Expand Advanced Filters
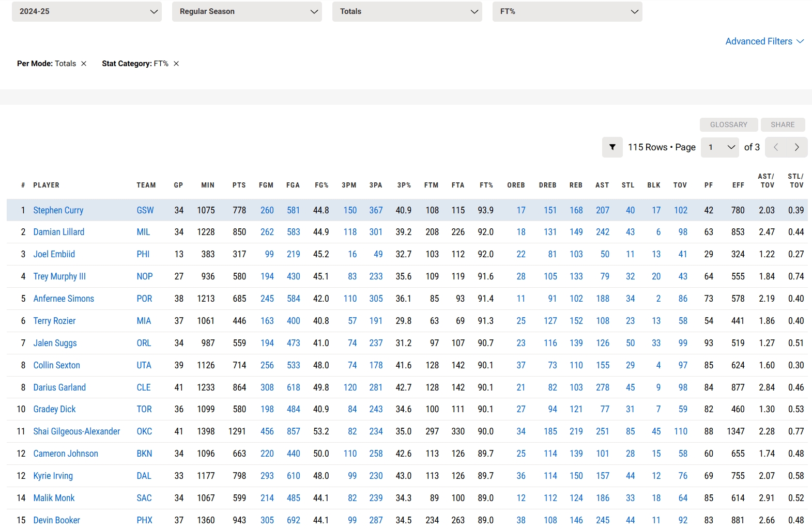Image resolution: width=812 pixels, height=530 pixels. point(764,41)
